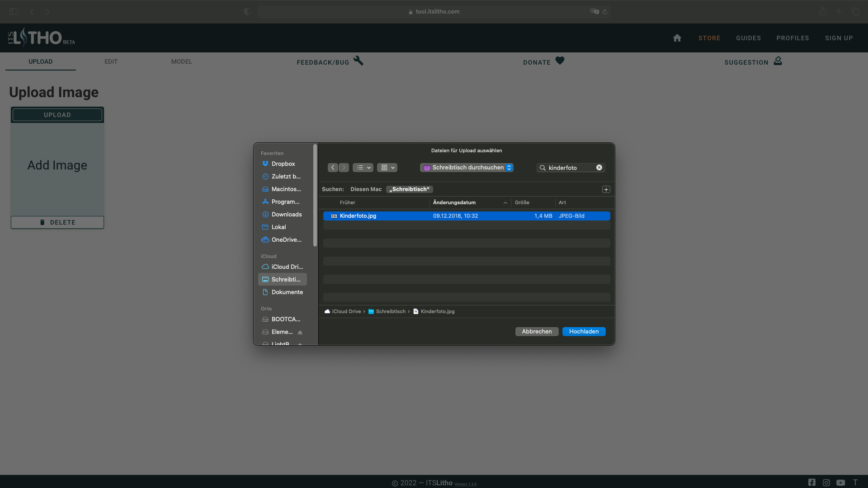
Task: Select the "Schreibtisch" search scope
Action: pyautogui.click(x=410, y=189)
